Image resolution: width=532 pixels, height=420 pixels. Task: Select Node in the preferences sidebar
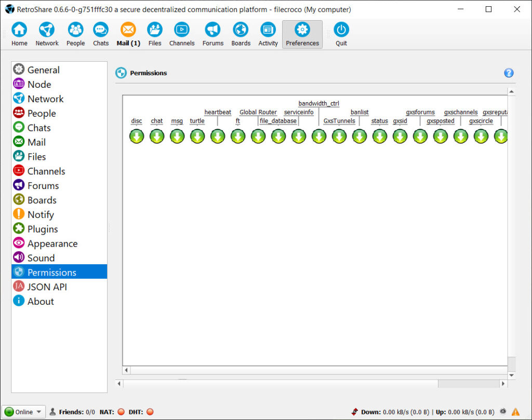pos(59,84)
